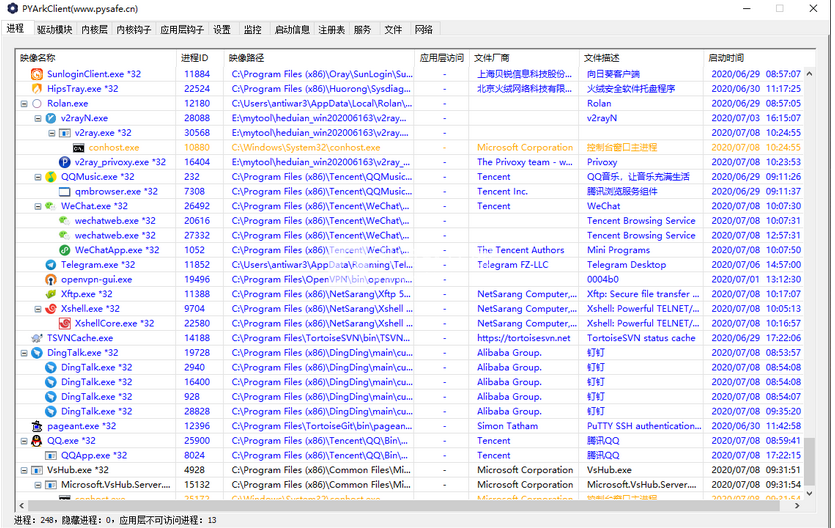Switch to the 驱动模块 tab
The image size is (835, 528).
pyautogui.click(x=54, y=30)
